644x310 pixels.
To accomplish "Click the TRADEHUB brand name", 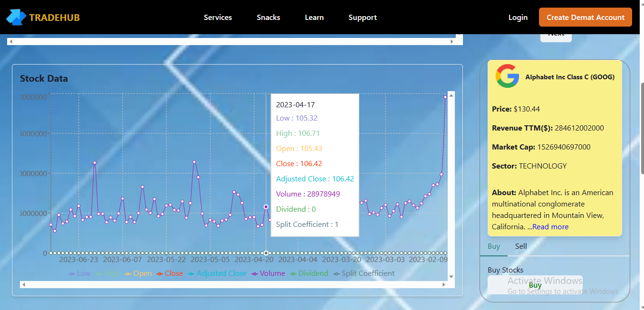I will 54,18.
